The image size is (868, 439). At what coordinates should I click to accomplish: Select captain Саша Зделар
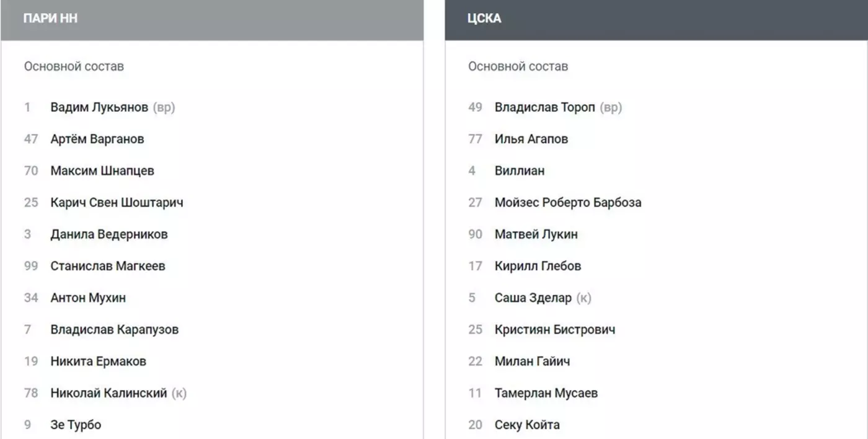click(x=533, y=298)
